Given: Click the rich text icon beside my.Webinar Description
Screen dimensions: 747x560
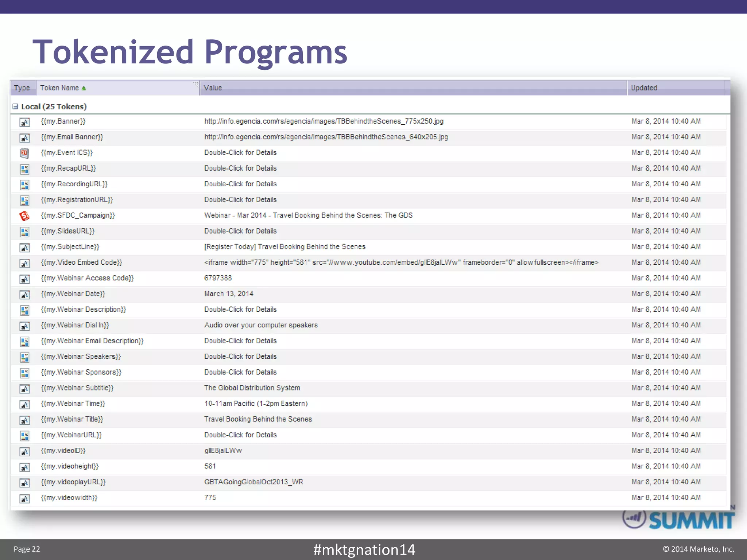Looking at the screenshot, I should coord(24,310).
